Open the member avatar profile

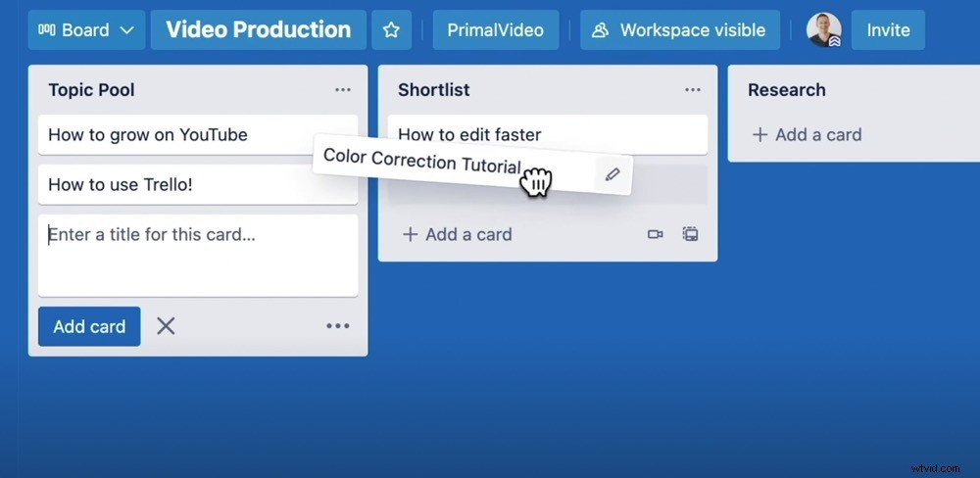(x=823, y=30)
